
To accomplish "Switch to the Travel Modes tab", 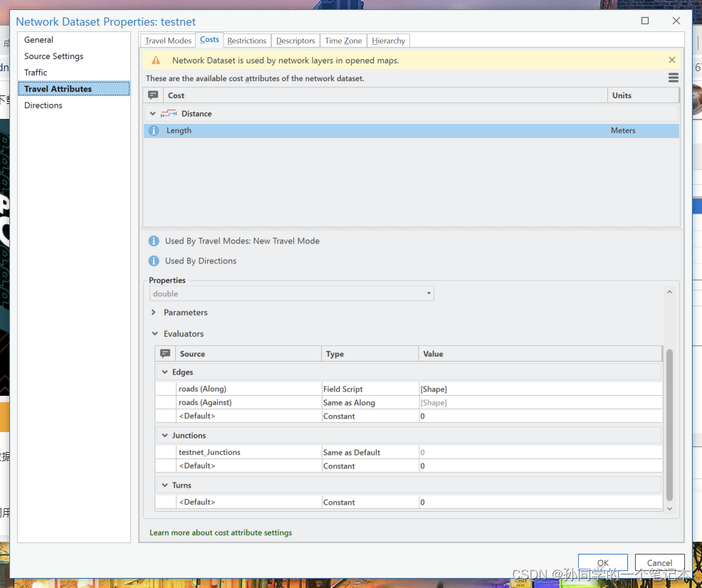I will [168, 41].
